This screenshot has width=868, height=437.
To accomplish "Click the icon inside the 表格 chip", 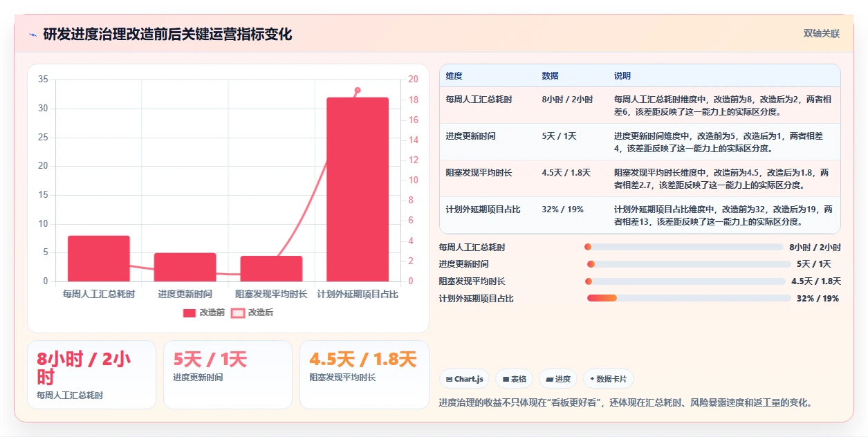I will pyautogui.click(x=506, y=379).
